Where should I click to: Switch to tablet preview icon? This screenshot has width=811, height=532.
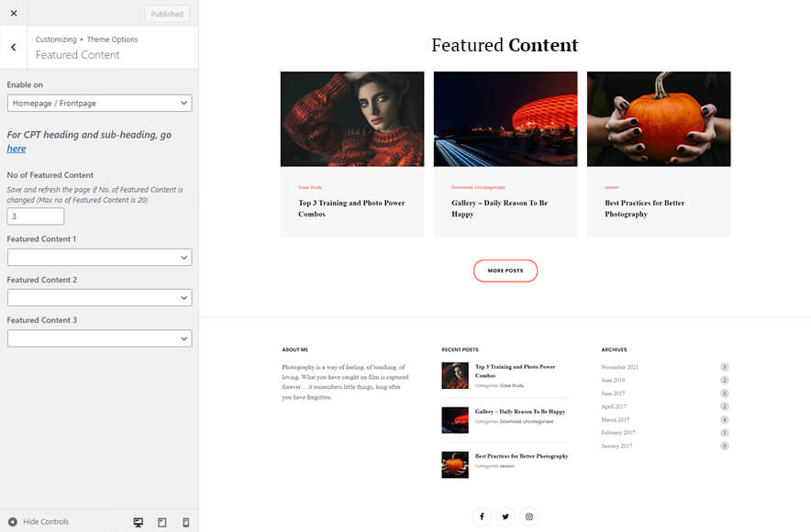(161, 522)
